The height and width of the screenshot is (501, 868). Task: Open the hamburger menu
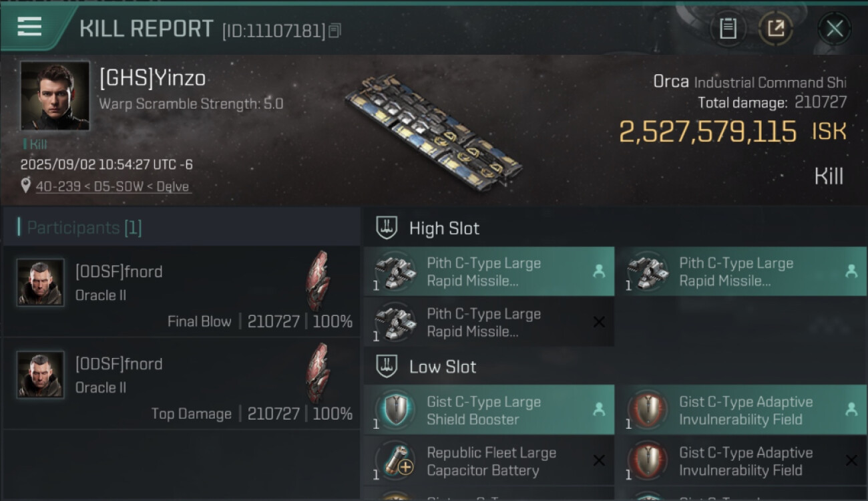point(29,27)
